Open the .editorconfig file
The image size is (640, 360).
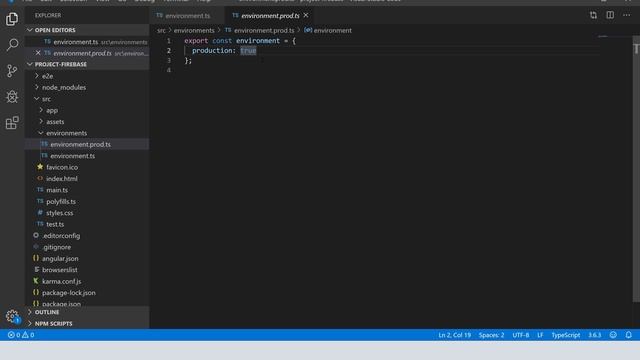(x=87, y=236)
